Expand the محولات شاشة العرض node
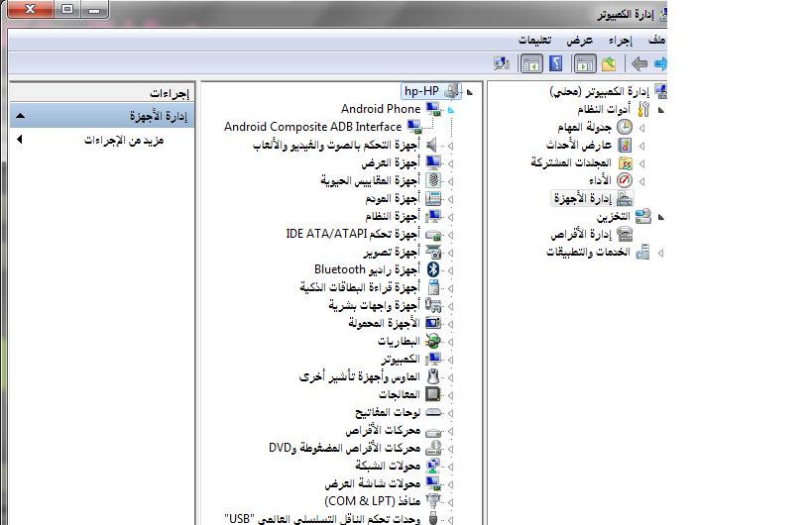The width and height of the screenshot is (812, 525). [450, 484]
